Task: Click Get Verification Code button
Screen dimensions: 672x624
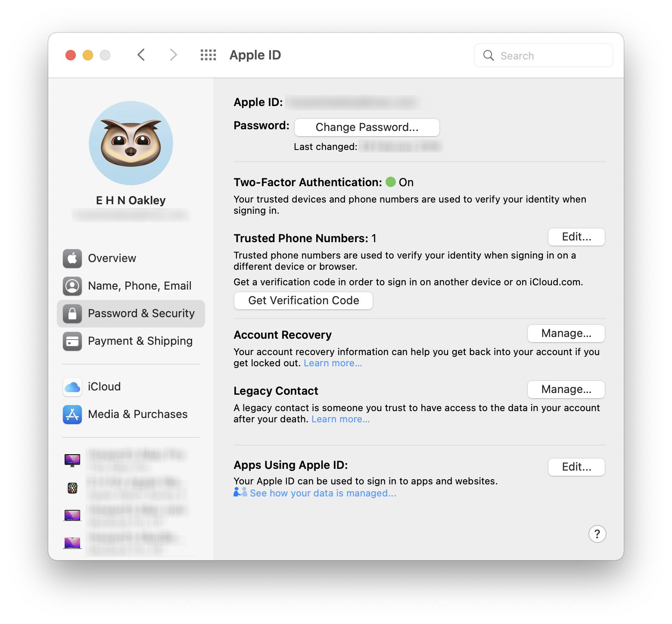Action: 303,301
